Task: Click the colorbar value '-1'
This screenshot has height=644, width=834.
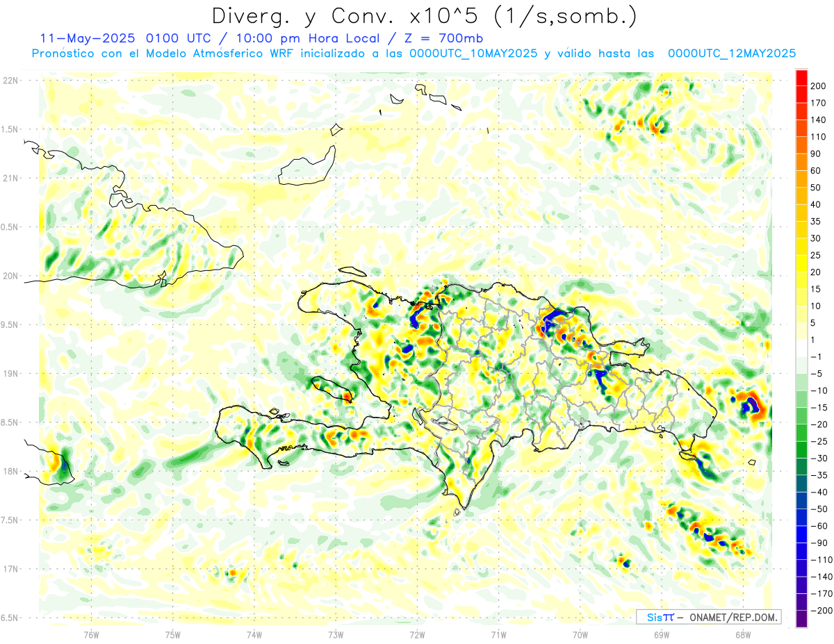Action: [x=817, y=357]
